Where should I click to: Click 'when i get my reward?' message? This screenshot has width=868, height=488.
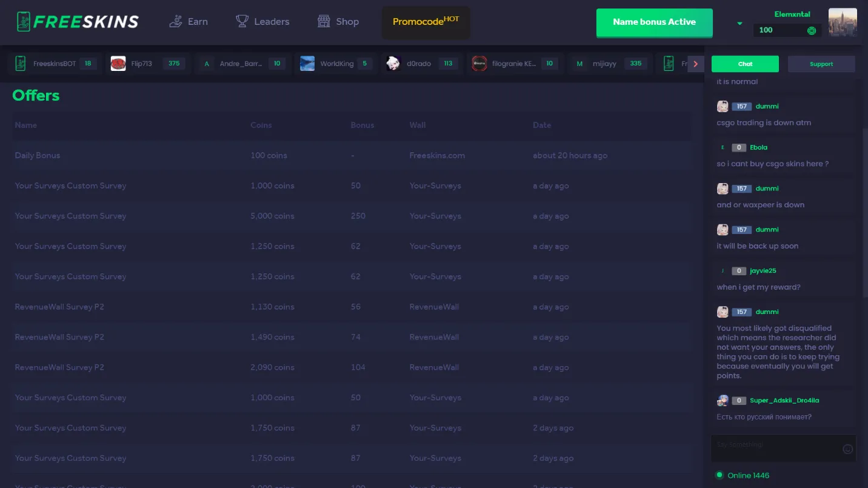(758, 287)
